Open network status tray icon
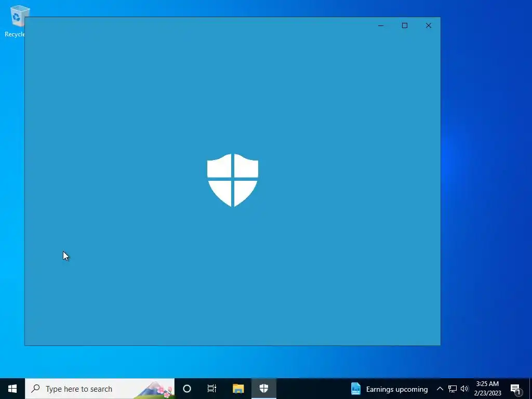Screen dimensions: 532x399 453,389
